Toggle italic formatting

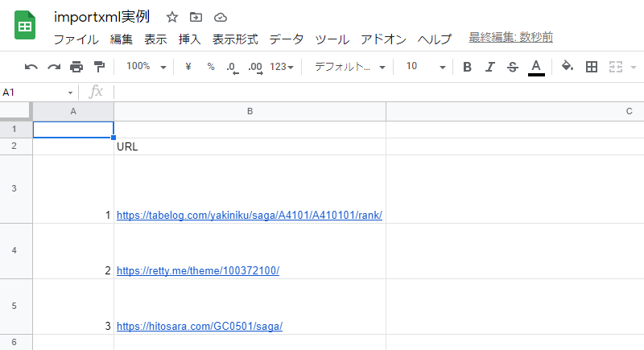click(489, 67)
